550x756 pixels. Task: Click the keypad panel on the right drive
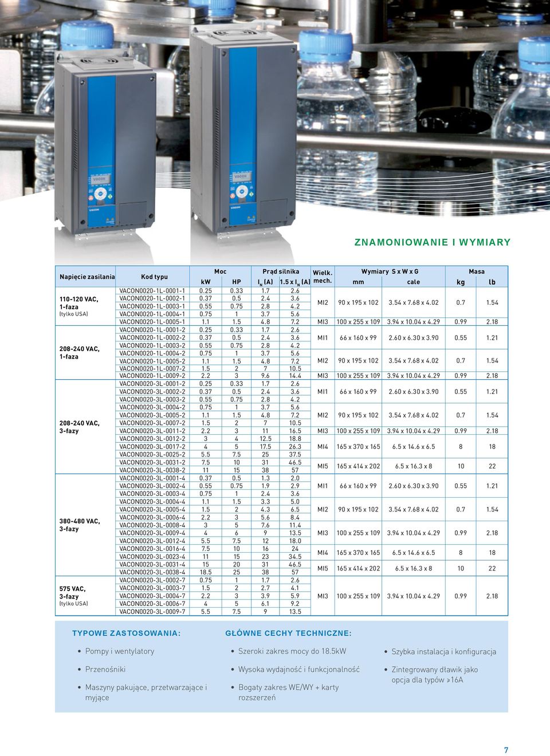(242, 186)
